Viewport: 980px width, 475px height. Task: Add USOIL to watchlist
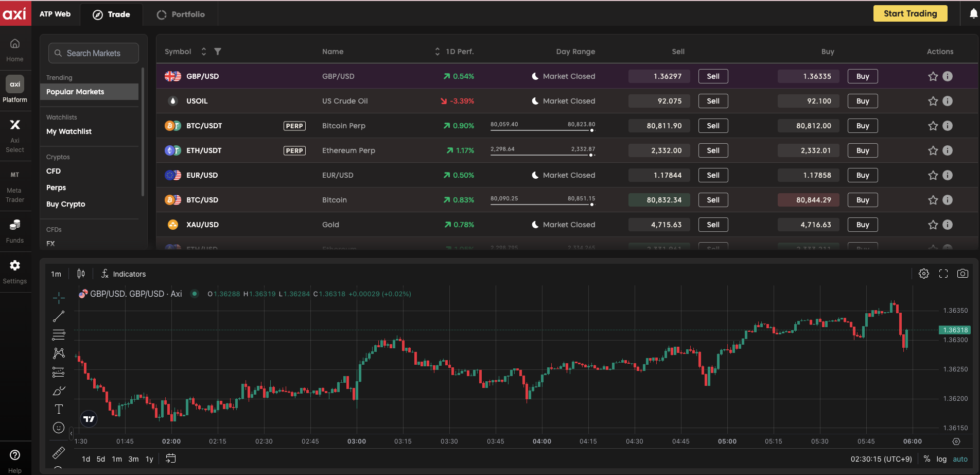[933, 101]
